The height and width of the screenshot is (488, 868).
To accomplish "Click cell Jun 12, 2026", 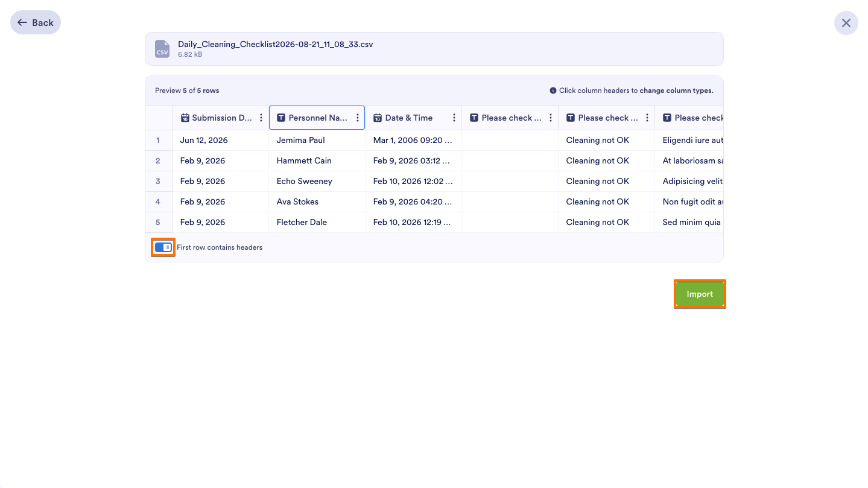I will [221, 140].
